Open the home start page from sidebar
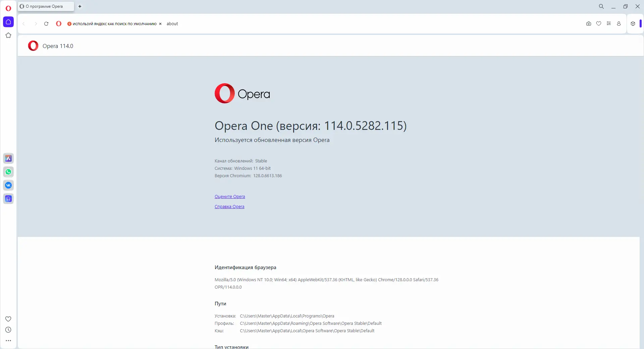 click(x=8, y=22)
